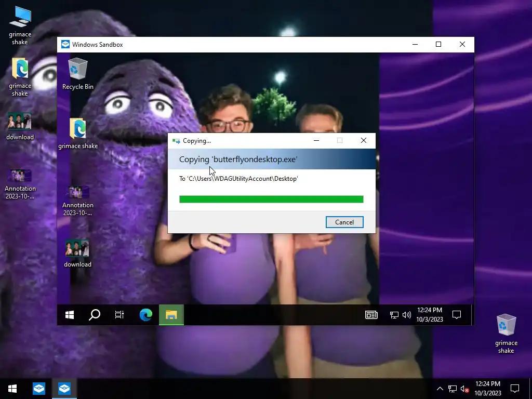Viewport: 532px width, 399px height.
Task: Open Search in the Sandbox taskbar
Action: point(95,315)
